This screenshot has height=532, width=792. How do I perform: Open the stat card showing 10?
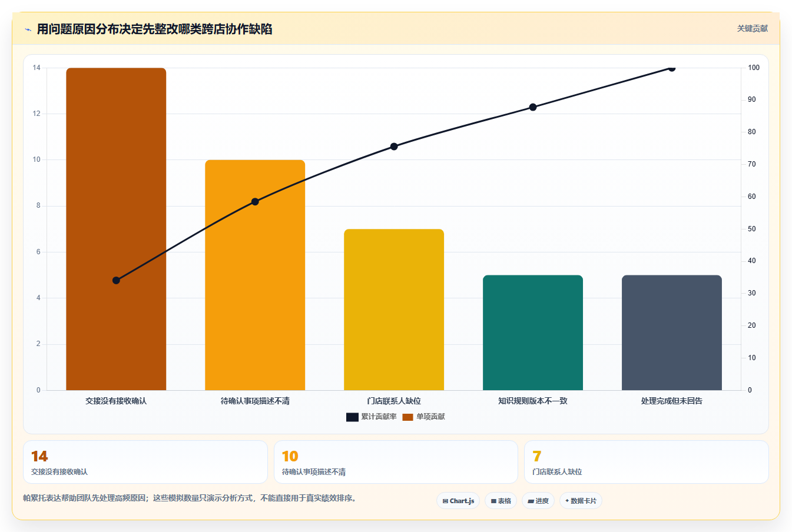[396, 462]
